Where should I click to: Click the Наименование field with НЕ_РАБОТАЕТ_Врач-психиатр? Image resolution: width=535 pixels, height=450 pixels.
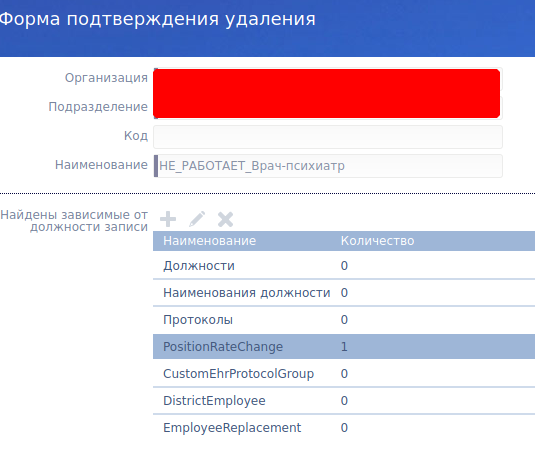click(x=328, y=166)
